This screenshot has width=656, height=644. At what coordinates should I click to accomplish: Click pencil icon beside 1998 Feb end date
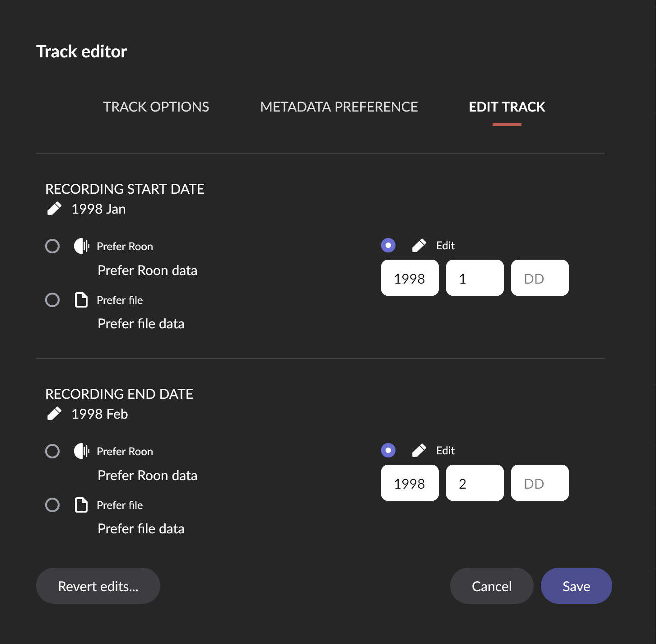(x=54, y=414)
